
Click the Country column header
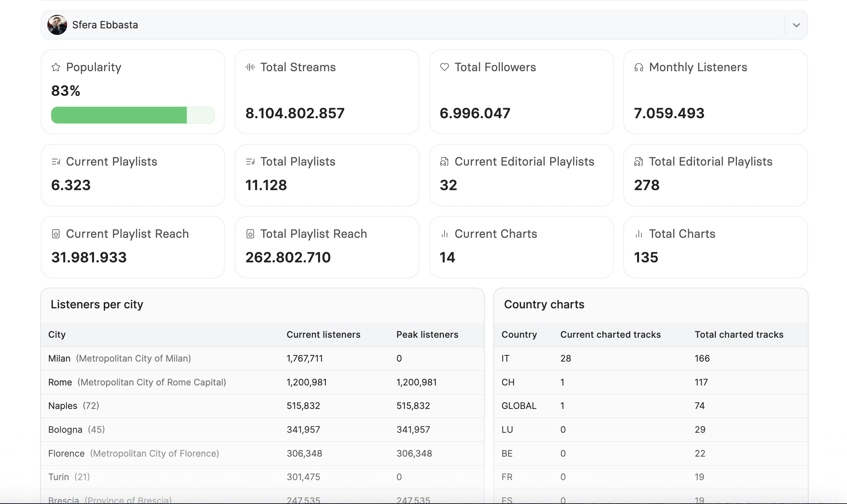(519, 335)
